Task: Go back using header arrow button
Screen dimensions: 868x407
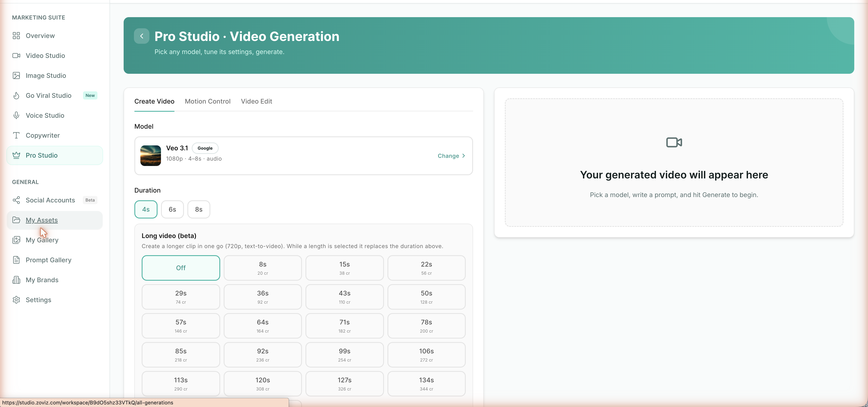Action: pos(141,36)
